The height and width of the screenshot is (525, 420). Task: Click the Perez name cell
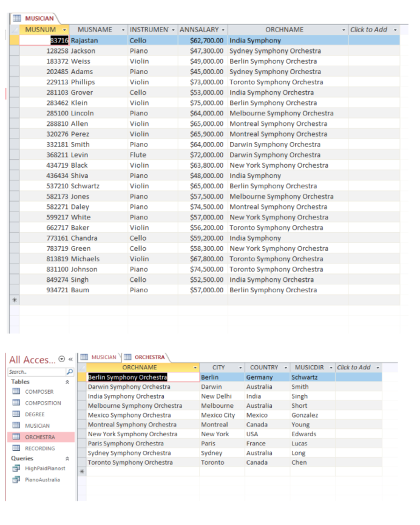[98, 134]
